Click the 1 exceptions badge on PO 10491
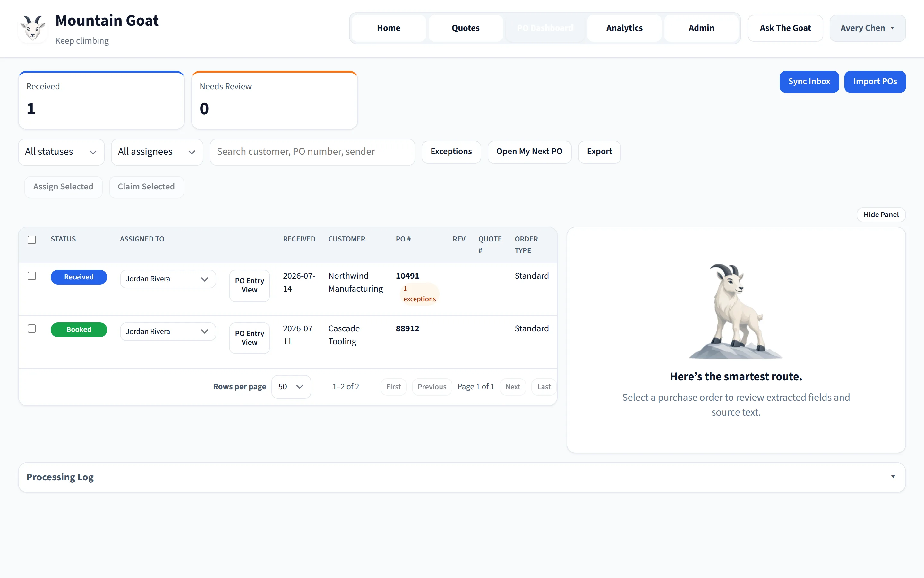 click(x=419, y=293)
